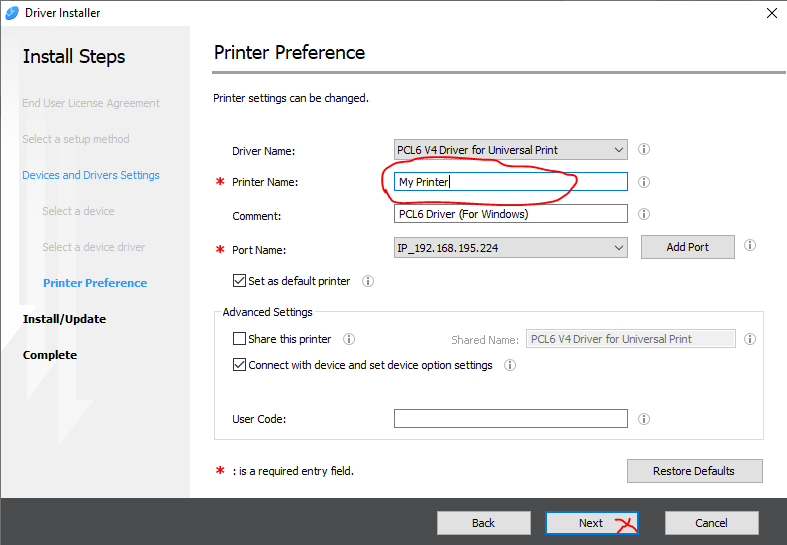Click the info icon beside Driver Name
Image resolution: width=787 pixels, height=545 pixels.
[x=644, y=150]
